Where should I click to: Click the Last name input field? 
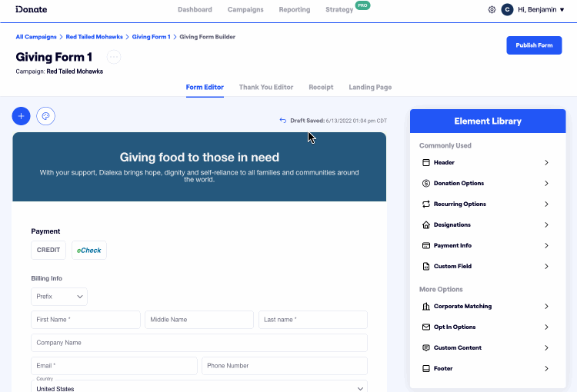(x=313, y=320)
